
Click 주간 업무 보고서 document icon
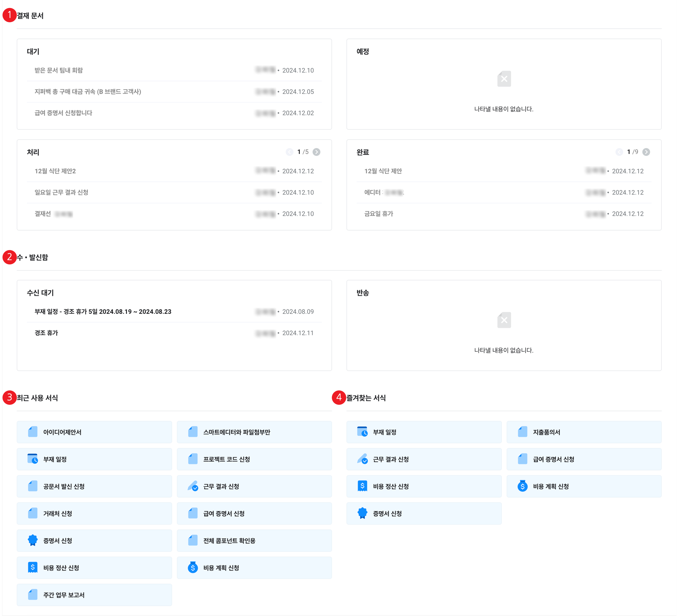point(33,595)
